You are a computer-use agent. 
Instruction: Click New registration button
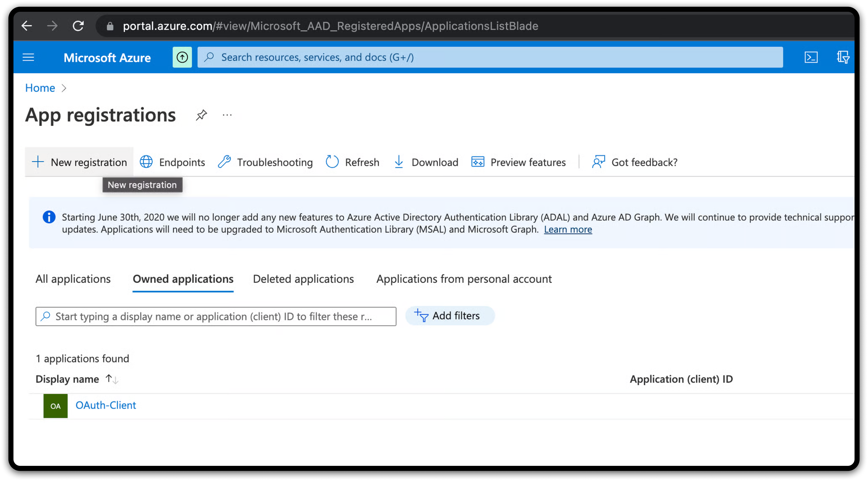click(x=79, y=162)
